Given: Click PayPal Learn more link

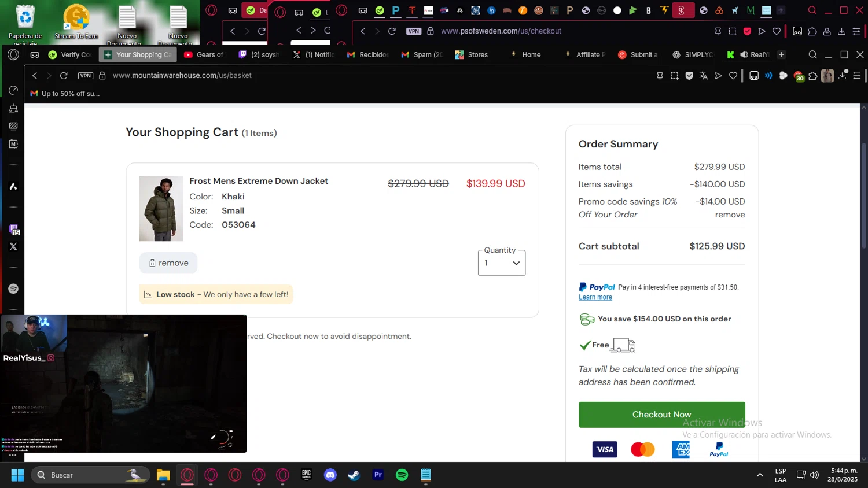Looking at the screenshot, I should click(595, 297).
